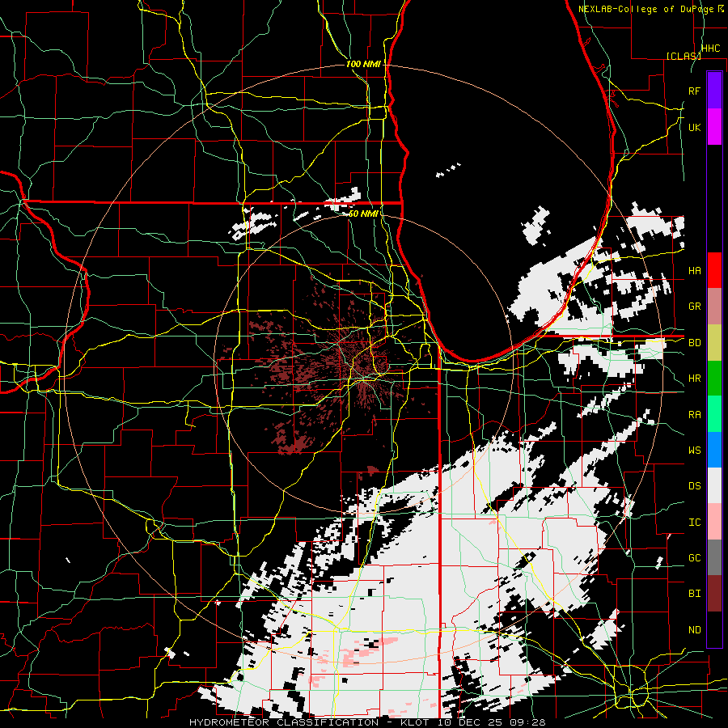728x728 pixels.
Task: Click the BD legend label
Action: [694, 343]
